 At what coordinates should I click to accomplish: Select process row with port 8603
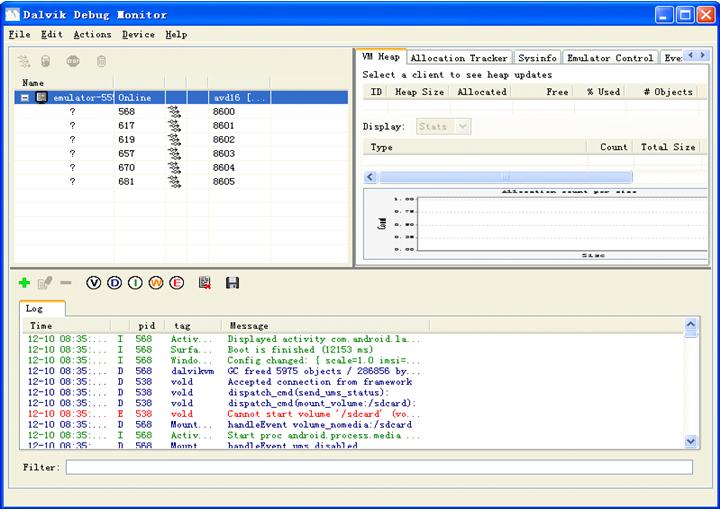[181, 153]
